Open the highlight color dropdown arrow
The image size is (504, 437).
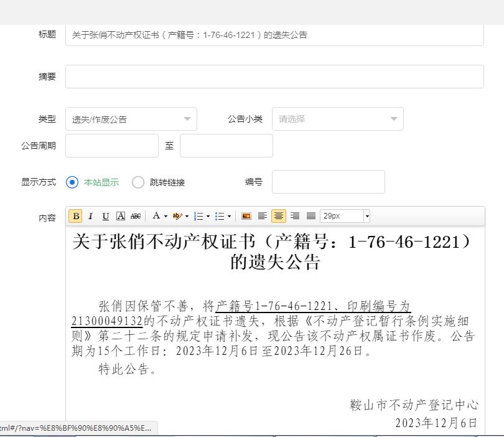coord(187,216)
